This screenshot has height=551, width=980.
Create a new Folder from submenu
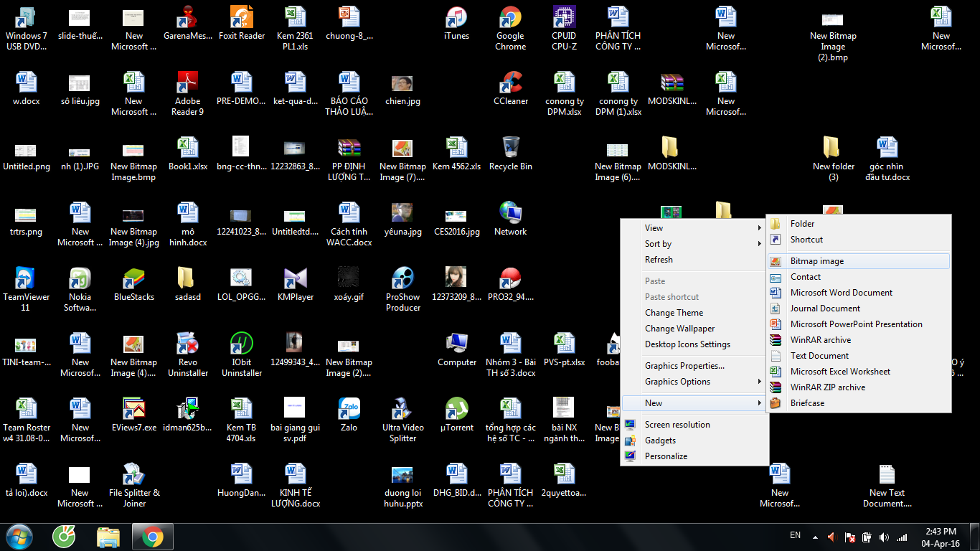tap(859, 224)
